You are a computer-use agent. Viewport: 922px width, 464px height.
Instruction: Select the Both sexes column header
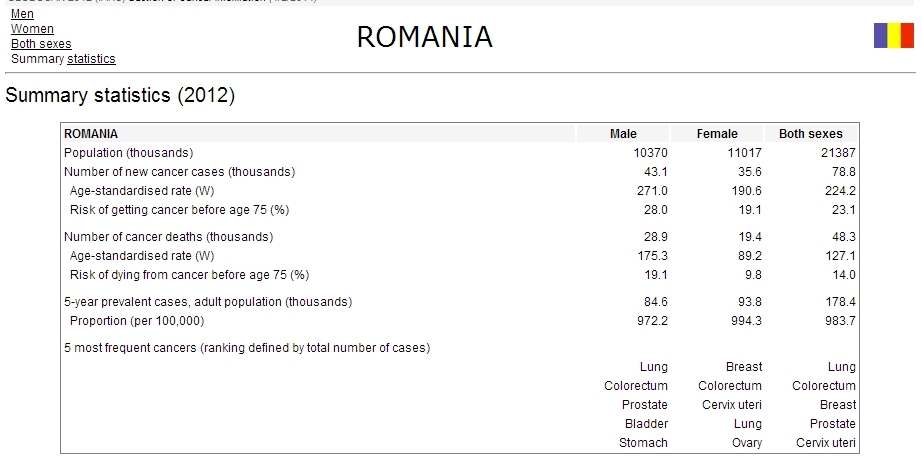click(x=810, y=134)
